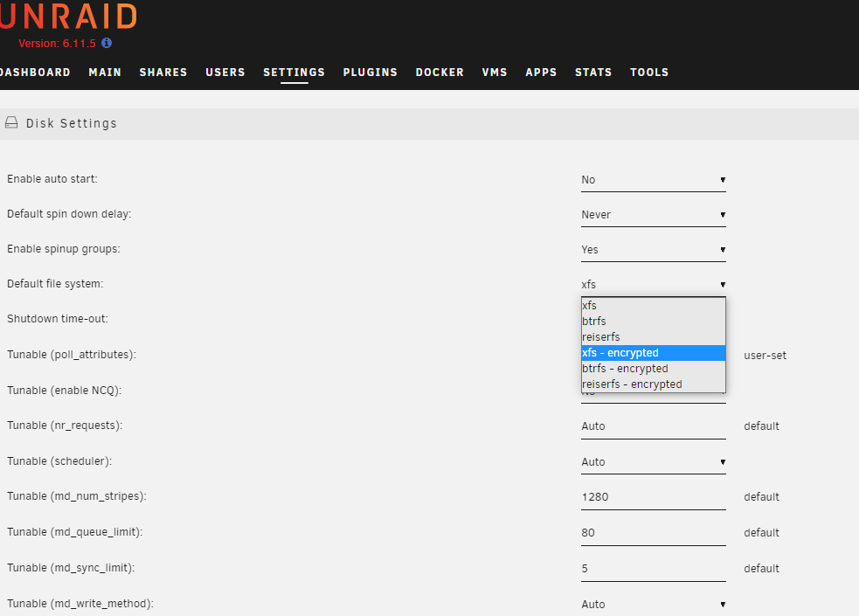The height and width of the screenshot is (616, 859).
Task: Switch to the Tools tab
Action: [649, 73]
